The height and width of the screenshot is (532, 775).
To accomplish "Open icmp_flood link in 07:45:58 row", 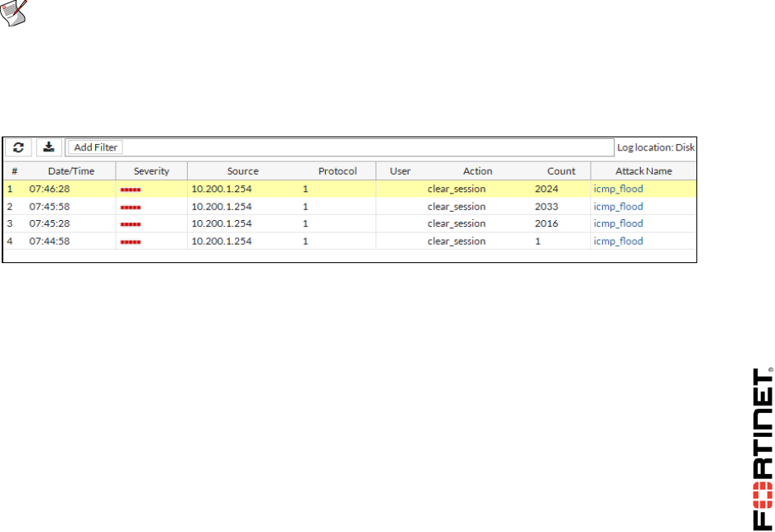I will click(x=619, y=207).
